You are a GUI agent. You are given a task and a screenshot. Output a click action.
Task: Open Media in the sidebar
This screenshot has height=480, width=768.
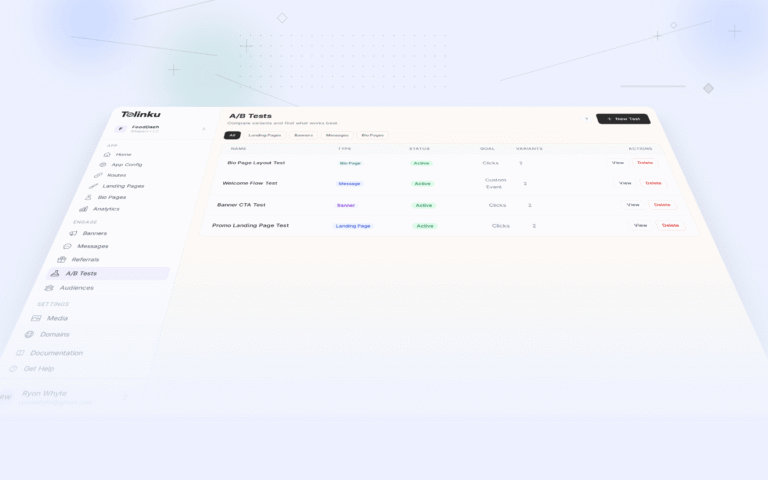click(x=57, y=318)
